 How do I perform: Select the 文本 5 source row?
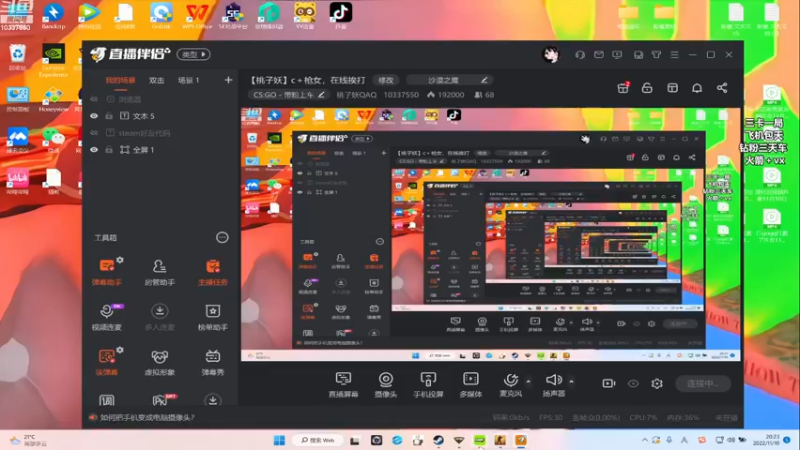coord(160,116)
